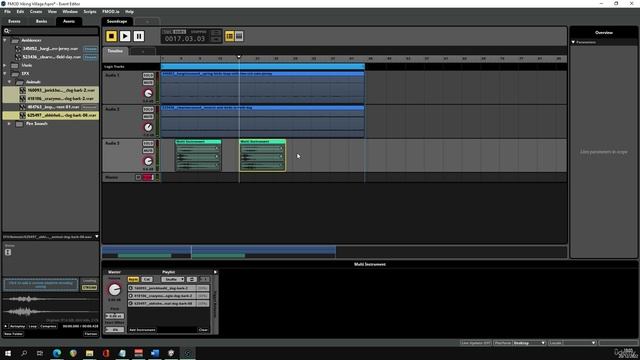Click the waveform icon of 625497 dog-bark-08.wav
This screenshot has height=360, width=640.
point(23,116)
